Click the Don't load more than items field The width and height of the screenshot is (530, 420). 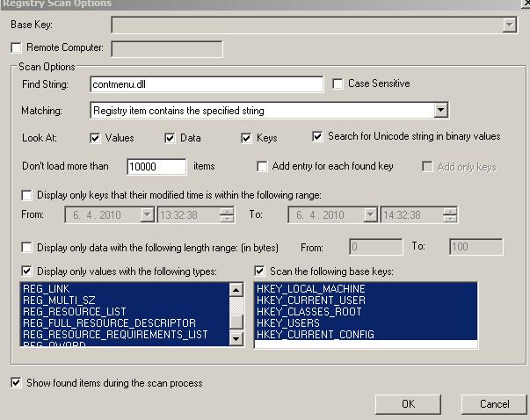[156, 166]
